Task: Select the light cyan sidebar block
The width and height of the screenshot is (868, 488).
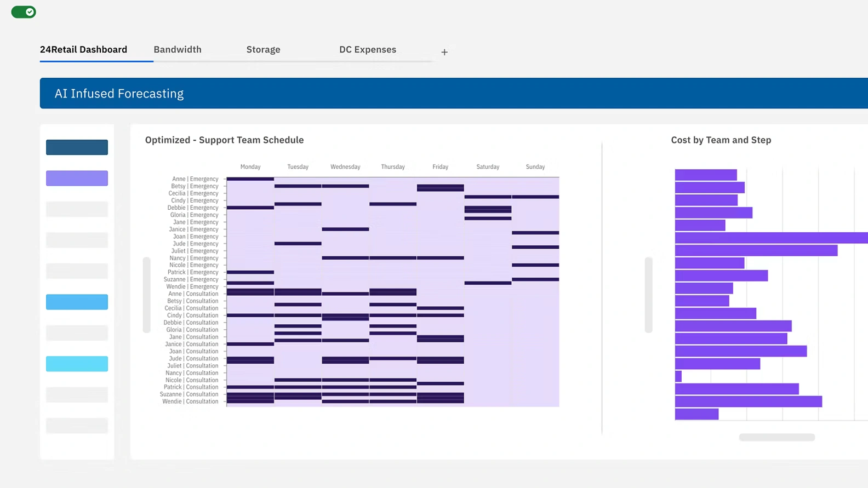Action: [77, 364]
